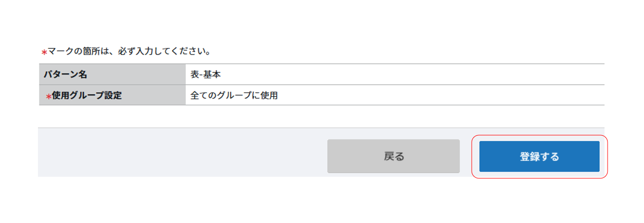Select the パターン名 header cell
Image resolution: width=644 pixels, height=223 pixels.
coord(112,75)
